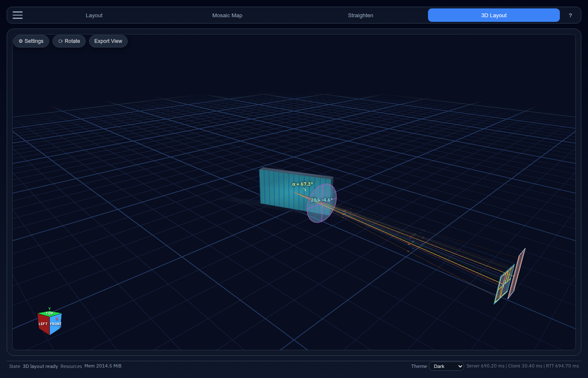The height and width of the screenshot is (378, 588).
Task: Click the 'Client 30.40 ms' timing text
Action: 525,366
